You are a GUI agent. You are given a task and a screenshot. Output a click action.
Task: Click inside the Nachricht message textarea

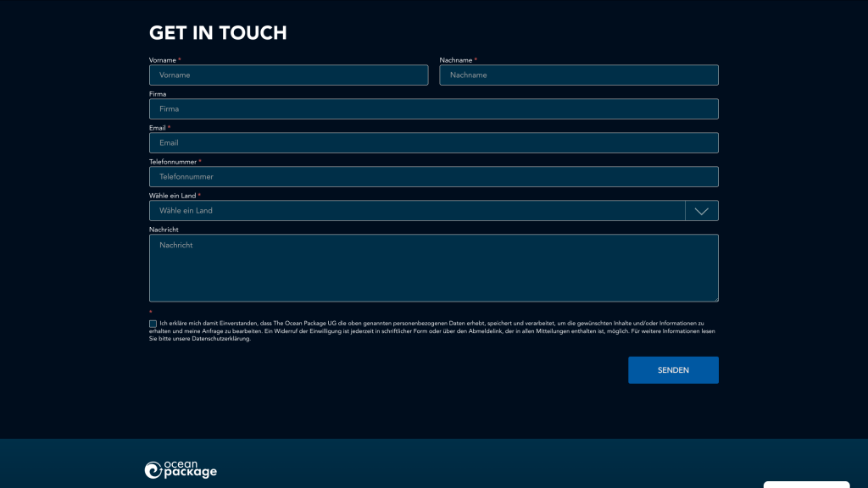click(433, 268)
